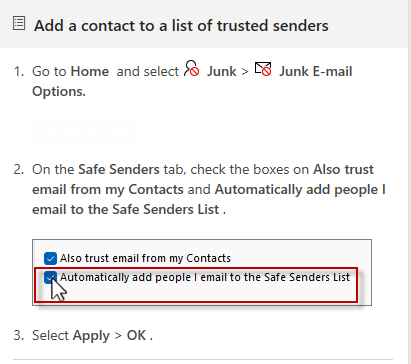Click the Junk person-blocked icon
This screenshot has height=364, width=411.
pos(192,68)
